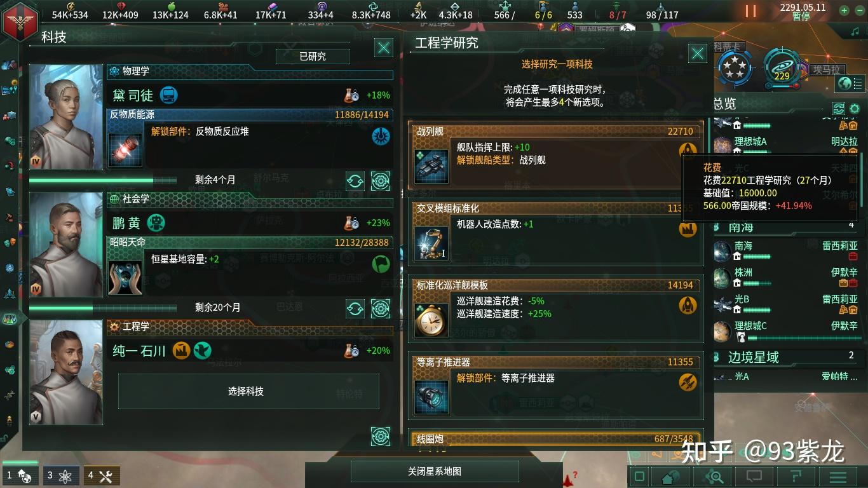This screenshot has height=488, width=868.
Task: Select the 战列舰 technology option
Action: click(x=555, y=155)
